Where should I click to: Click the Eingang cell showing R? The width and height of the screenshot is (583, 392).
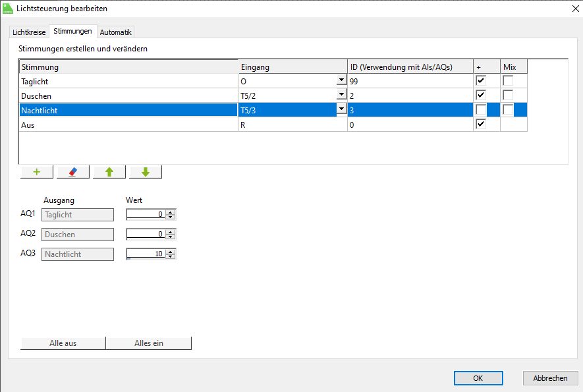pos(292,125)
